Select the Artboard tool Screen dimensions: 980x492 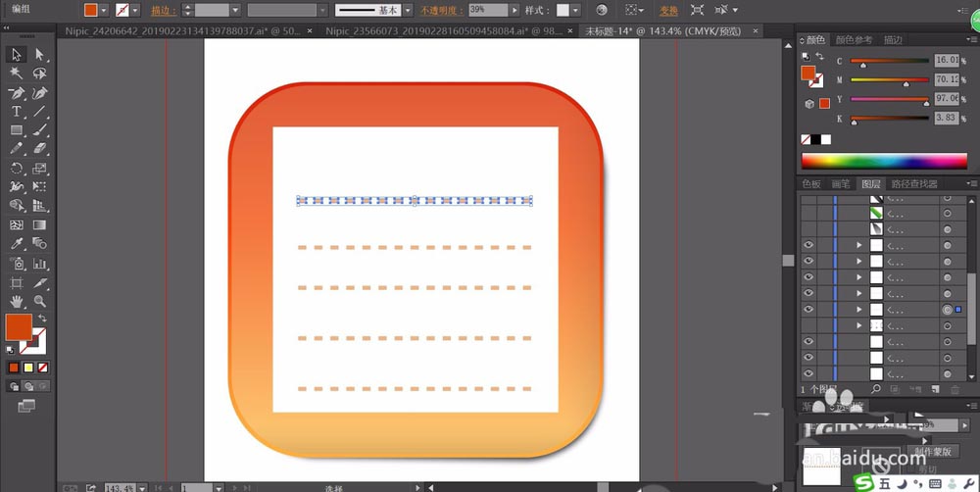(17, 283)
